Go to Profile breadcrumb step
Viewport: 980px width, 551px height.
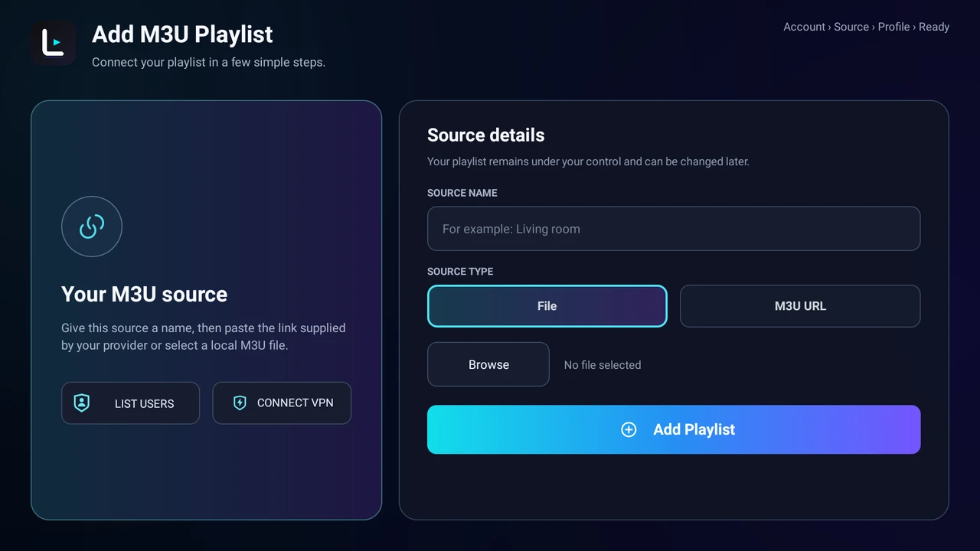893,27
